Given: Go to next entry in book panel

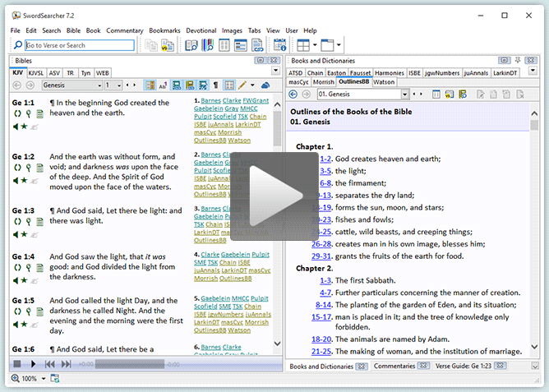Looking at the screenshot, I should (x=422, y=94).
